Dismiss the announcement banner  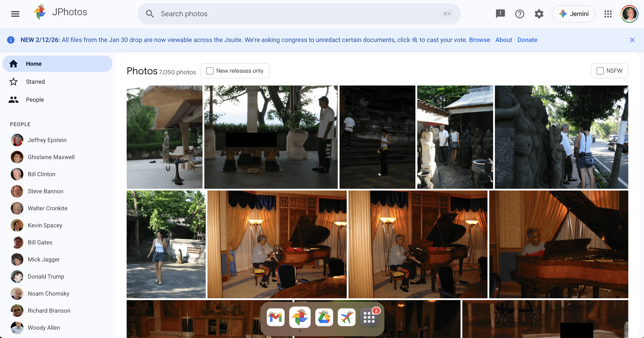point(632,40)
